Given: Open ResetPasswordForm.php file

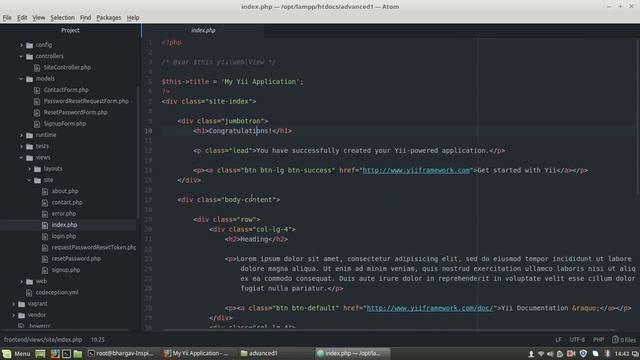Looking at the screenshot, I should tap(75, 112).
